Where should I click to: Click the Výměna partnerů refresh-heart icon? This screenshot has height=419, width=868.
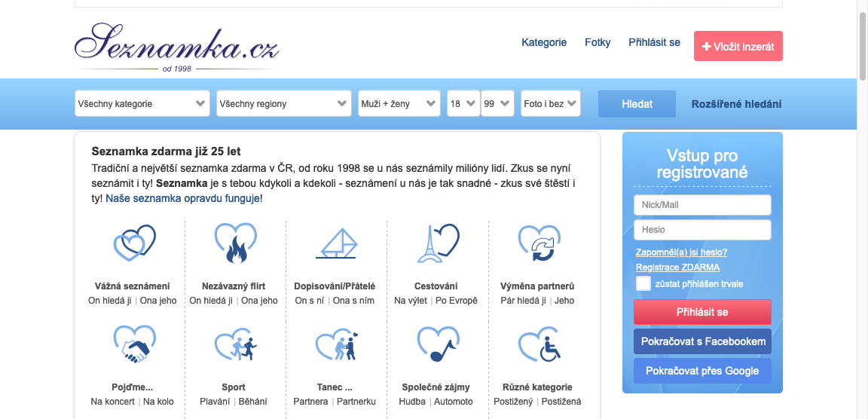click(x=538, y=243)
